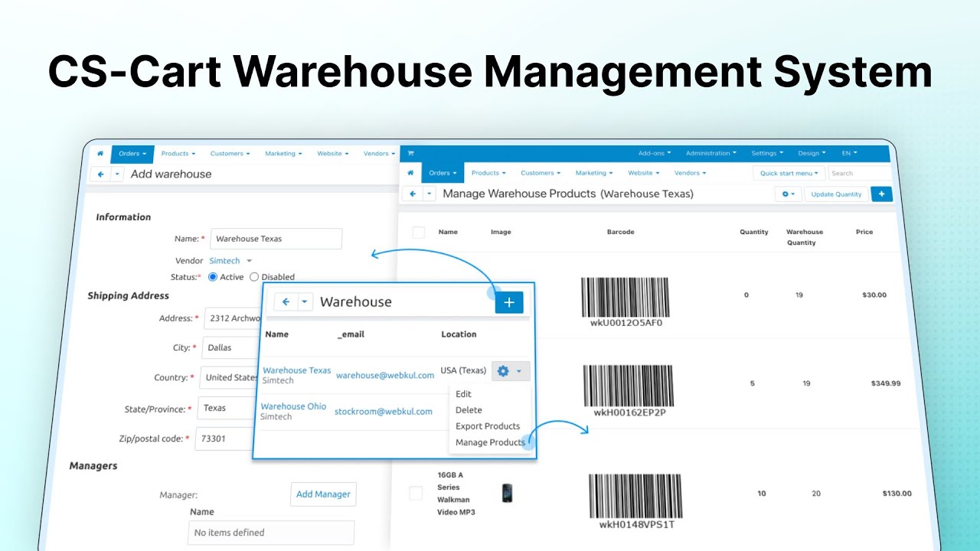
Task: Open the Quick start menu dropdown
Action: tap(789, 173)
